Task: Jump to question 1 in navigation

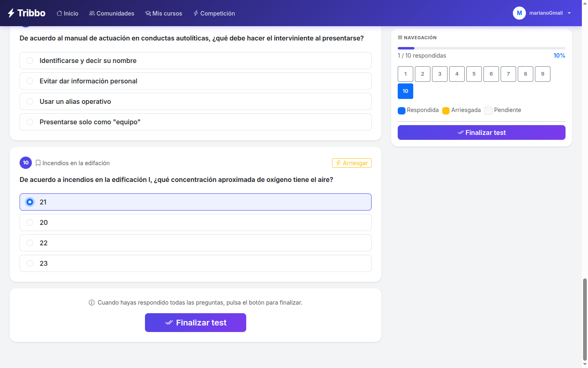Action: coord(405,74)
